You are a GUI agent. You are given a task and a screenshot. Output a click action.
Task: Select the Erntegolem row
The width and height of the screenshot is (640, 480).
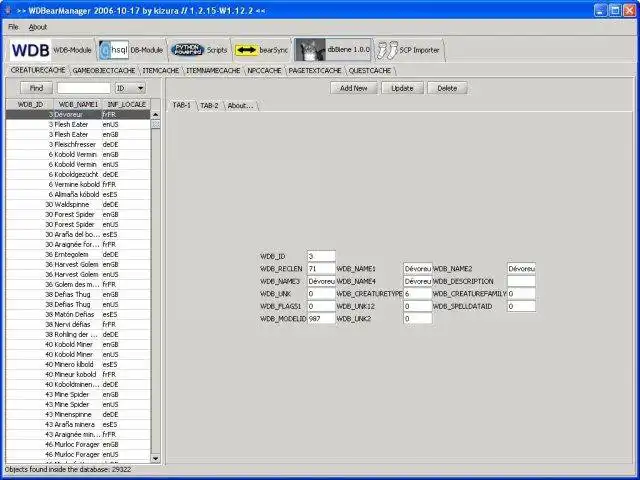pos(78,254)
